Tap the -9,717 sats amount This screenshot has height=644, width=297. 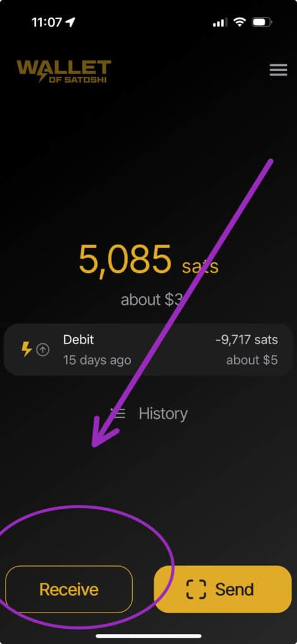tap(247, 340)
